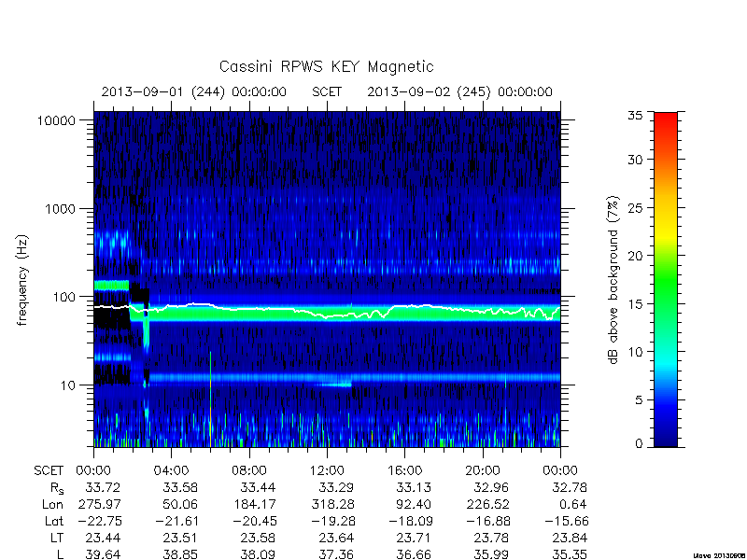
Task: Click the Lat row label
Action: pos(54,522)
